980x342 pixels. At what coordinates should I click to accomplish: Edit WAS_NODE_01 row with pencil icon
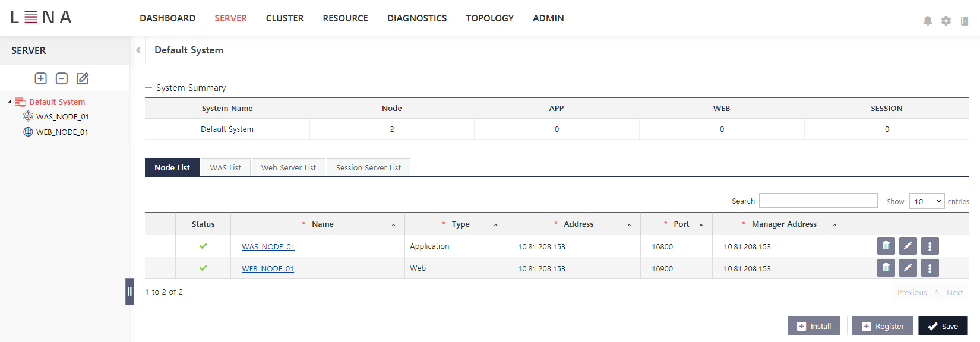click(908, 246)
